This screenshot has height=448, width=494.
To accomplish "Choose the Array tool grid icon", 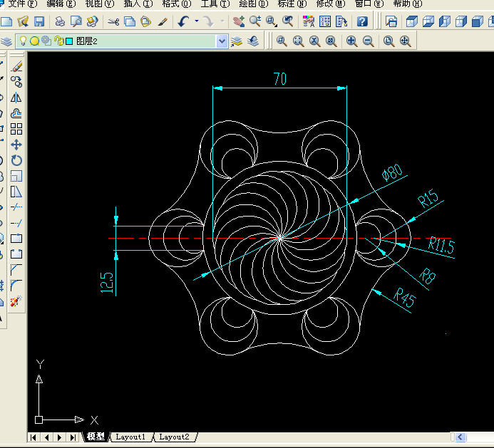I will [16, 129].
